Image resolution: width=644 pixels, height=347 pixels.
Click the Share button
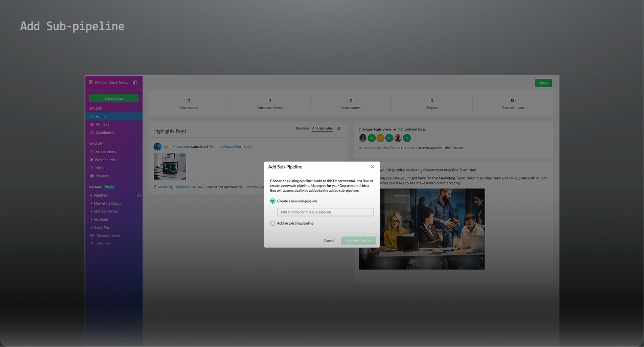coord(543,83)
